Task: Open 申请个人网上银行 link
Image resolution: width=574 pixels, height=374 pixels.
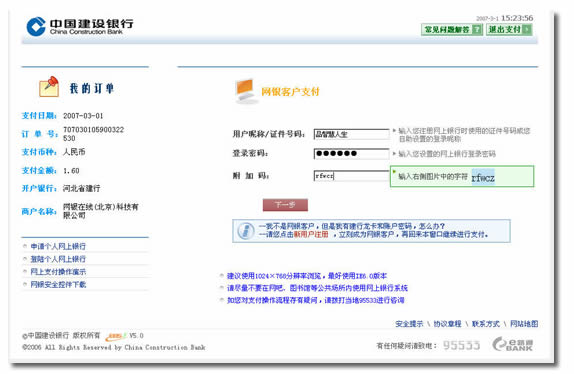Action: [x=58, y=246]
